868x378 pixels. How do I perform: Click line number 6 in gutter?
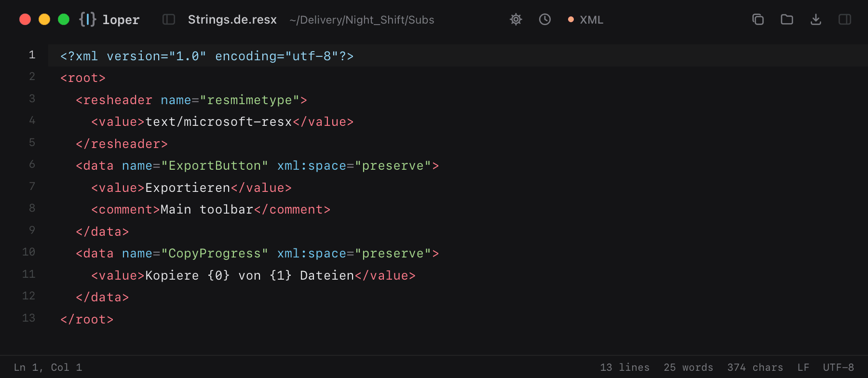pos(32,164)
